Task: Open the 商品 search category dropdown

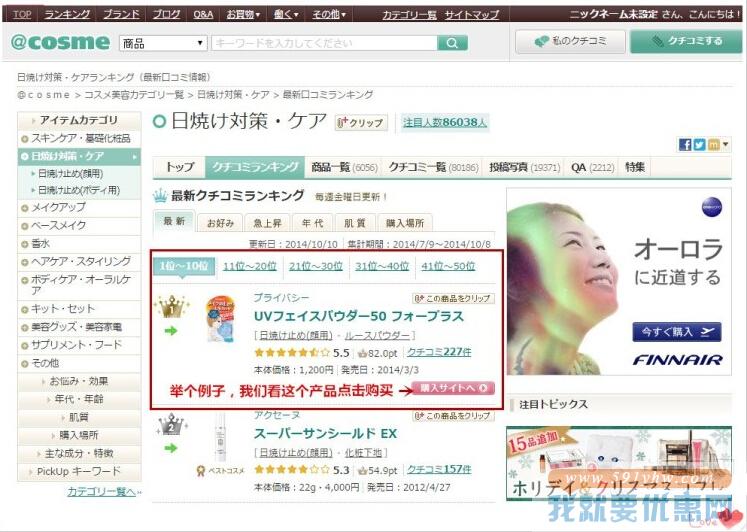Action: tap(163, 43)
